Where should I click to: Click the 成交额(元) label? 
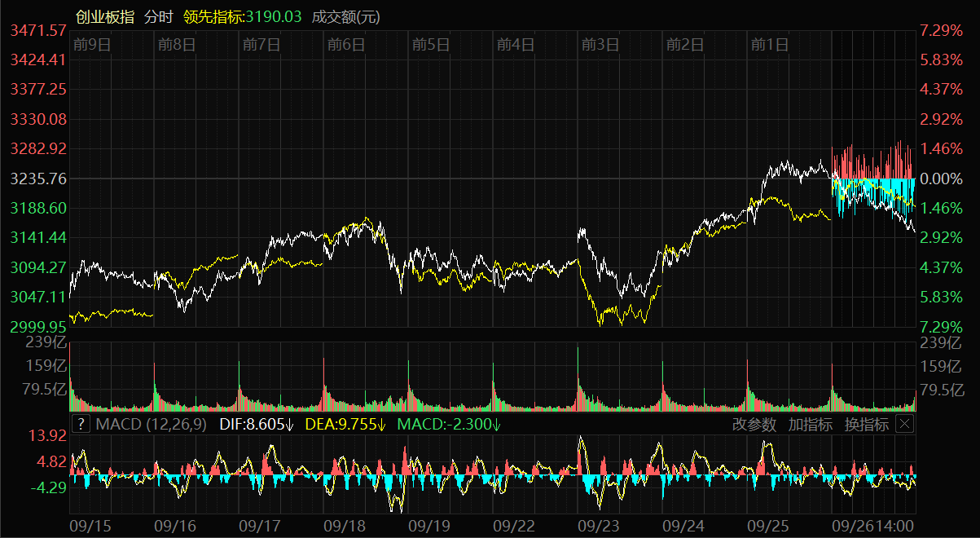[345, 16]
